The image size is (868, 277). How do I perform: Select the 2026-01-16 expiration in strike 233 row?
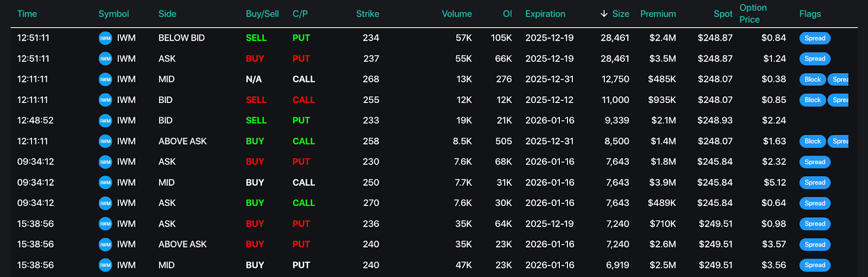(x=550, y=120)
